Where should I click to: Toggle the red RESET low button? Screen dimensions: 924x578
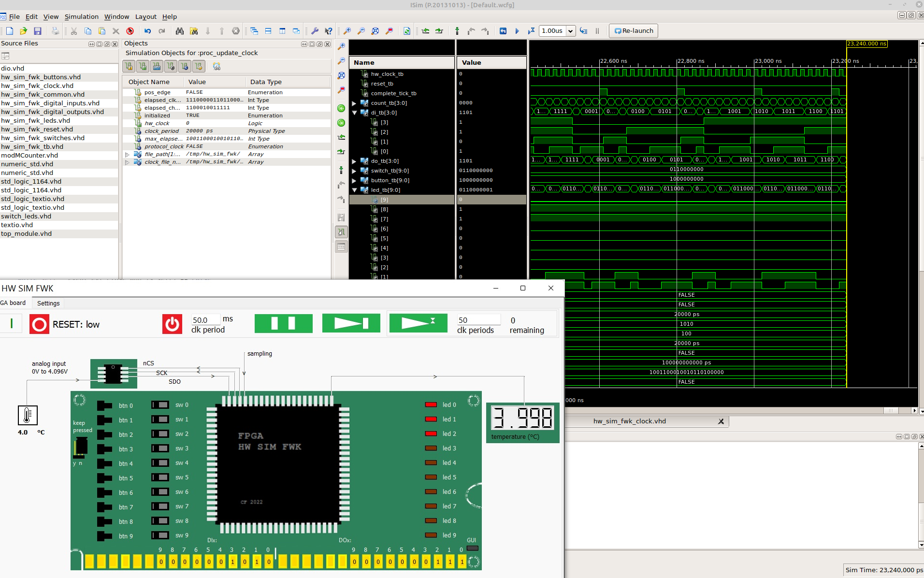pos(39,324)
